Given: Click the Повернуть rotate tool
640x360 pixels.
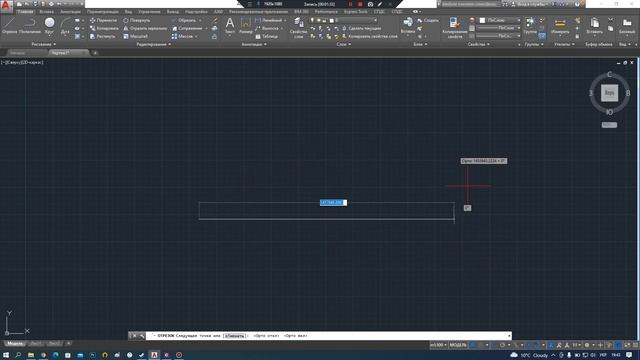Looking at the screenshot, I should pos(136,20).
